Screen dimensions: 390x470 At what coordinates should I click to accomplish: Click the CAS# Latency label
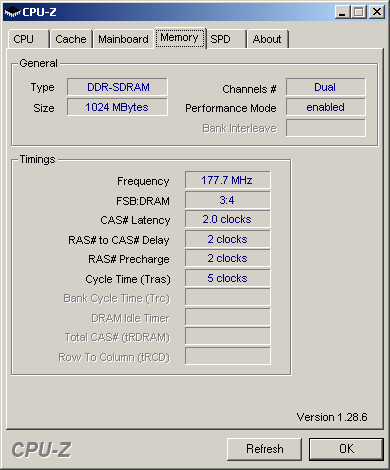pos(135,220)
